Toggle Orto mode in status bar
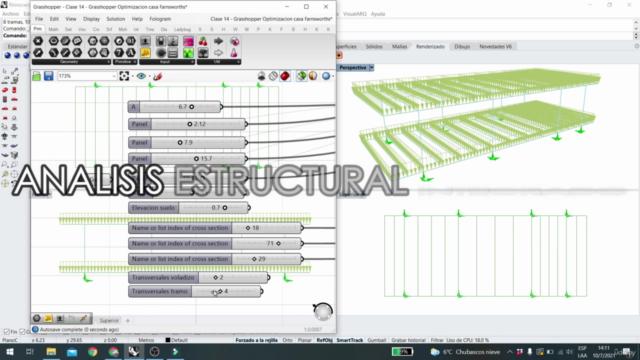The height and width of the screenshot is (360, 640). coord(287,340)
